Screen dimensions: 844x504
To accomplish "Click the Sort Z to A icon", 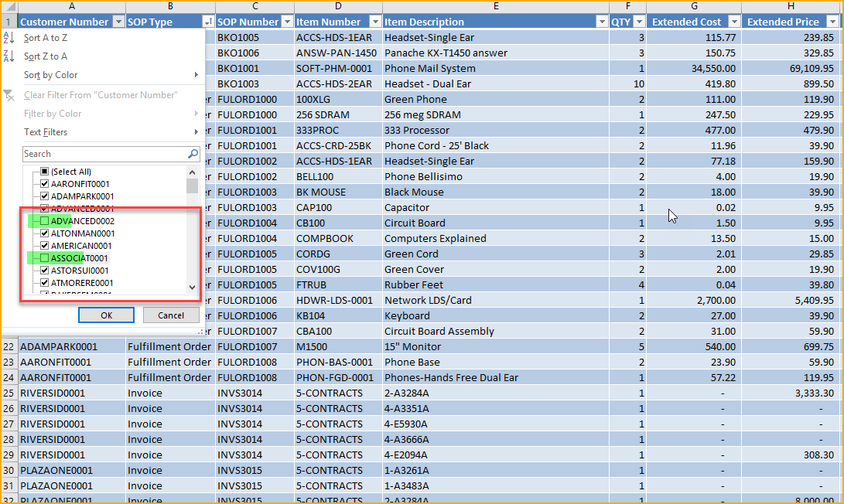I will click(9, 56).
